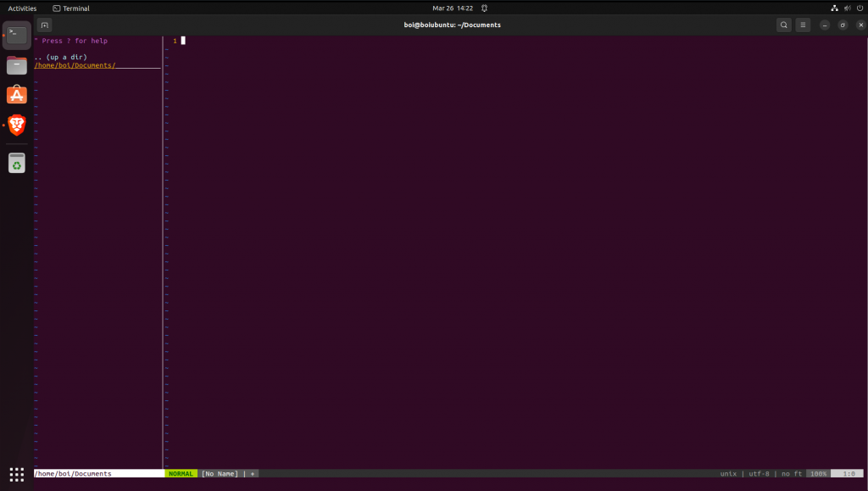
Task: Open the Files app in dock
Action: coord(17,65)
